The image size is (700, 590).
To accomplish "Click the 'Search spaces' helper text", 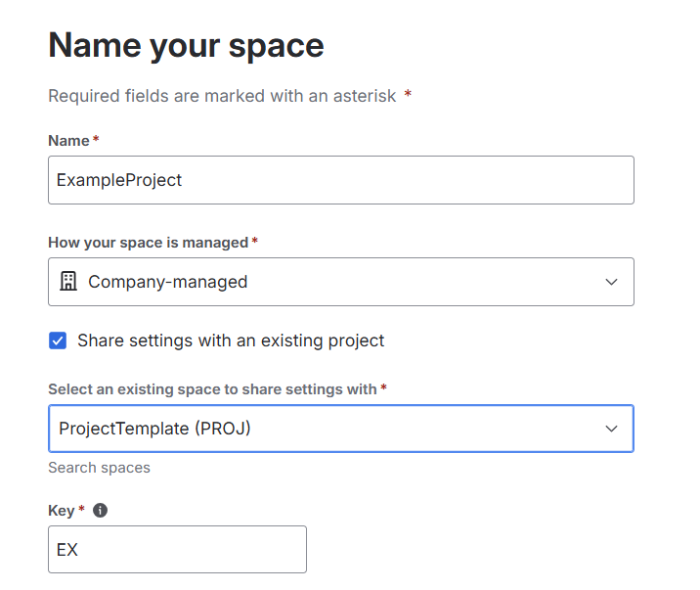I will pos(99,468).
